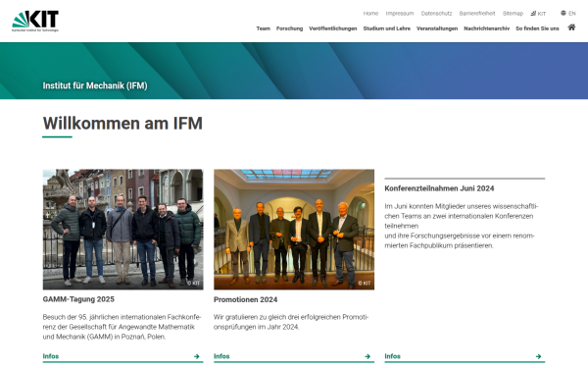
Task: Open the Promotionen 2024 group photo
Action: tap(294, 229)
